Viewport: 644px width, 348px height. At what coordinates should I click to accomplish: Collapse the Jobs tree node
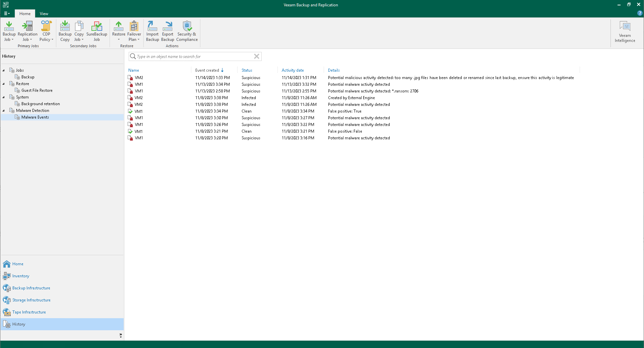4,70
